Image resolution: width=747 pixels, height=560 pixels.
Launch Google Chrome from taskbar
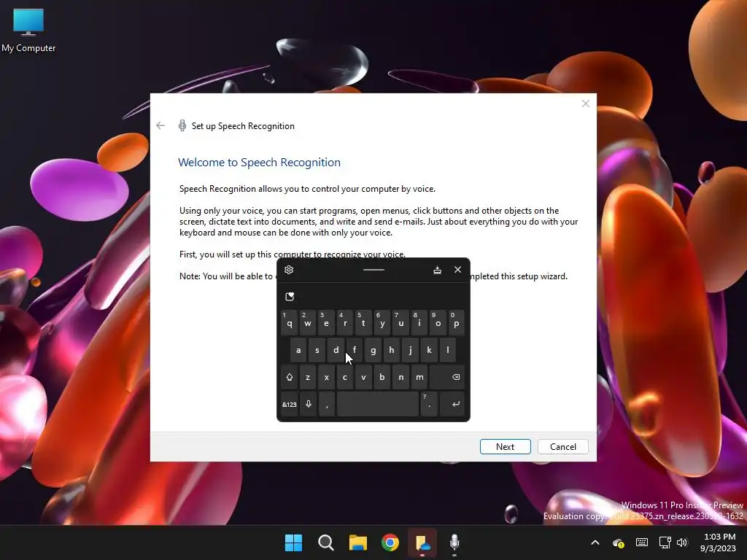390,542
